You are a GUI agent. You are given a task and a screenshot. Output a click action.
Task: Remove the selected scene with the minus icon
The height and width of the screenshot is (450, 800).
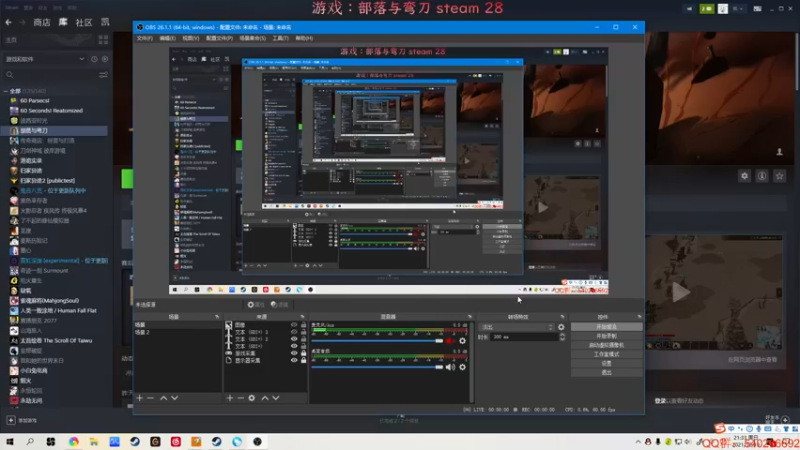coord(151,398)
